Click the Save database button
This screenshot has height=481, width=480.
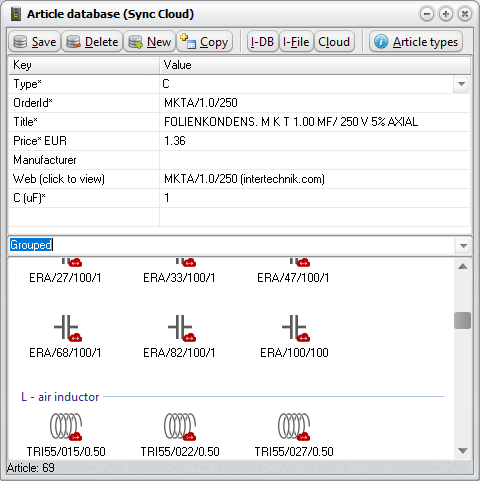34,42
